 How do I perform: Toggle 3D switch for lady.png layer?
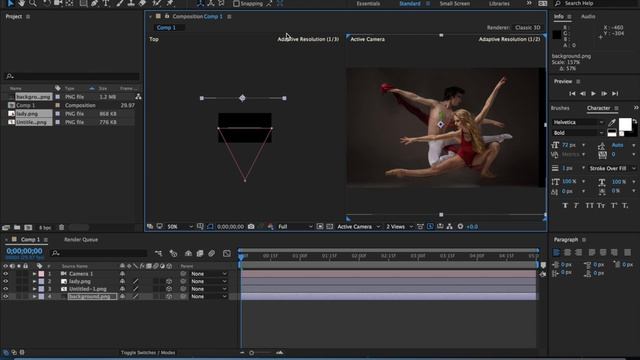pos(169,281)
